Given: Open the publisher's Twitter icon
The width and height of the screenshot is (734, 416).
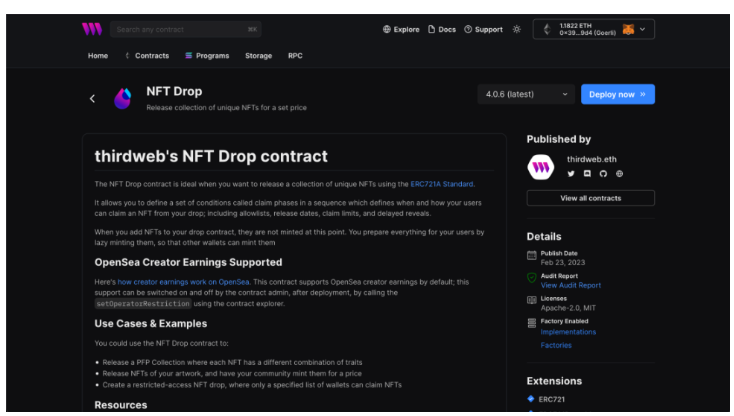Looking at the screenshot, I should pos(571,174).
